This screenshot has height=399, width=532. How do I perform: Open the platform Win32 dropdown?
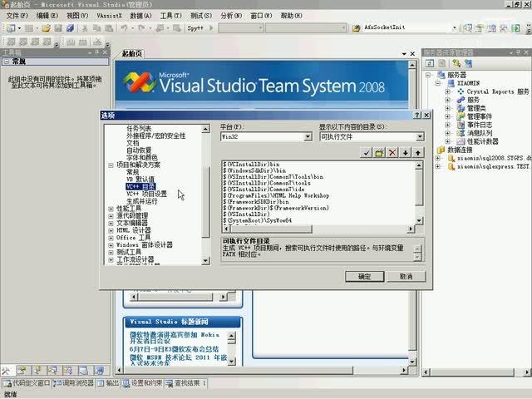308,136
